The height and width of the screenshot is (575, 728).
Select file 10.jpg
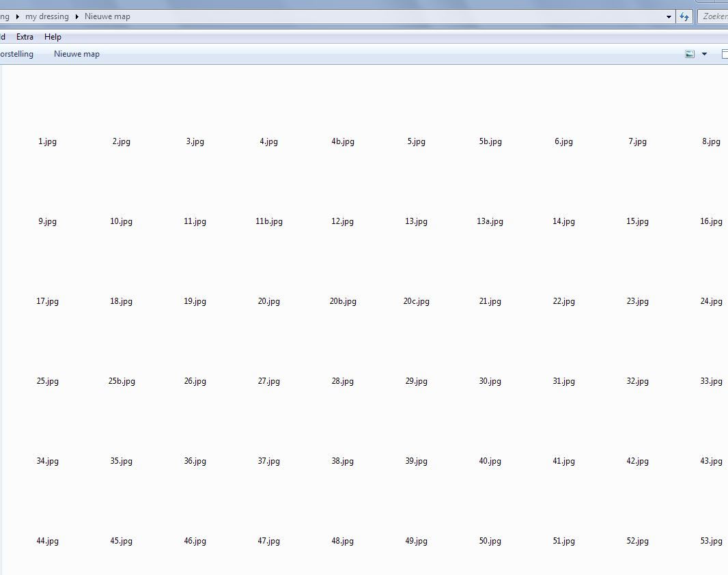(121, 221)
